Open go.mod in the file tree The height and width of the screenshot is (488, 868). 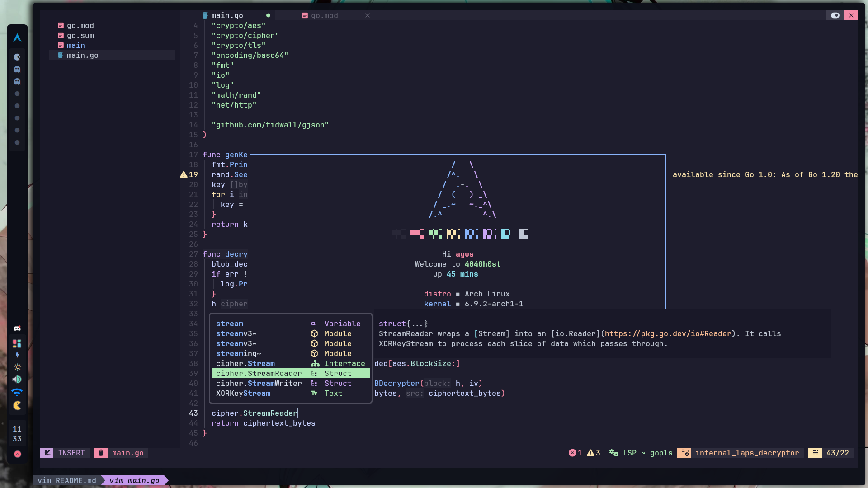pyautogui.click(x=80, y=26)
